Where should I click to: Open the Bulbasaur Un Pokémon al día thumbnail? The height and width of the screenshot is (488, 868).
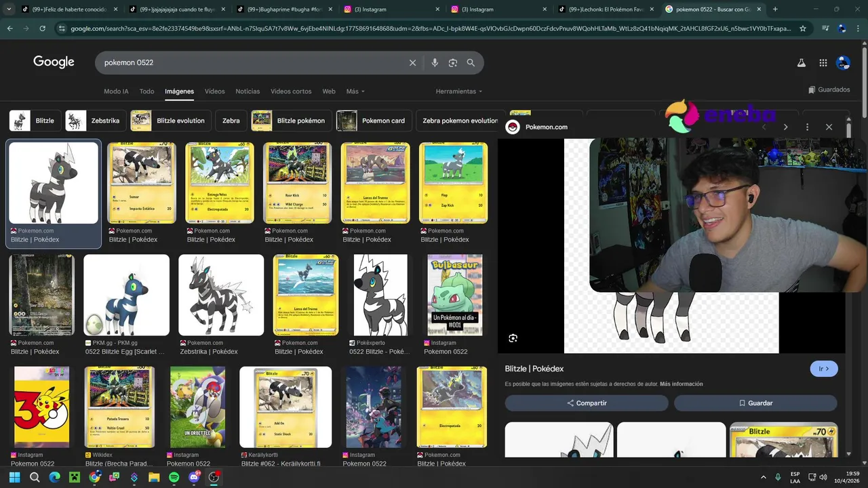[454, 295]
